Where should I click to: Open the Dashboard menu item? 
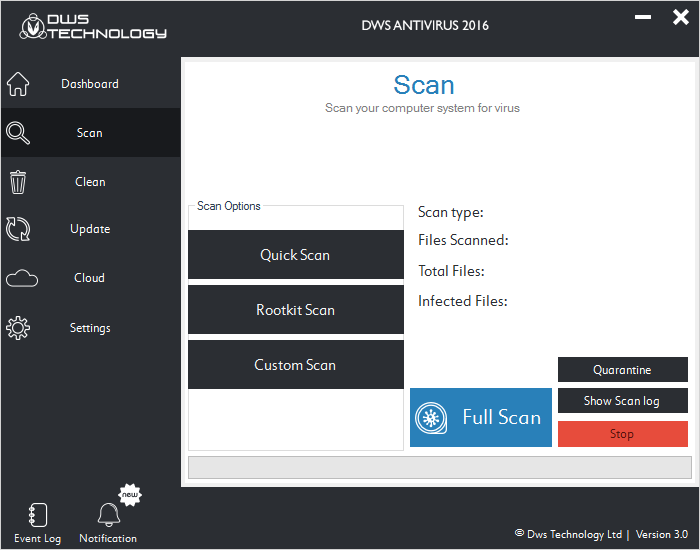click(90, 84)
